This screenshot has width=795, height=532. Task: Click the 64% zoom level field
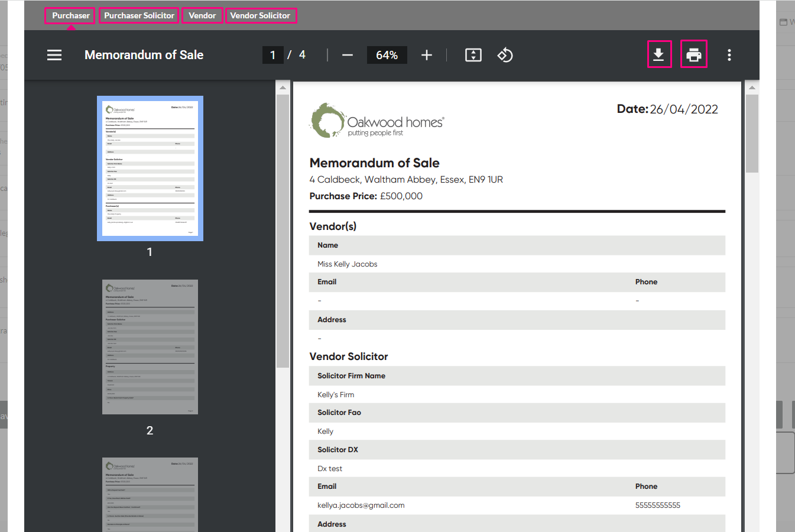[x=387, y=55]
